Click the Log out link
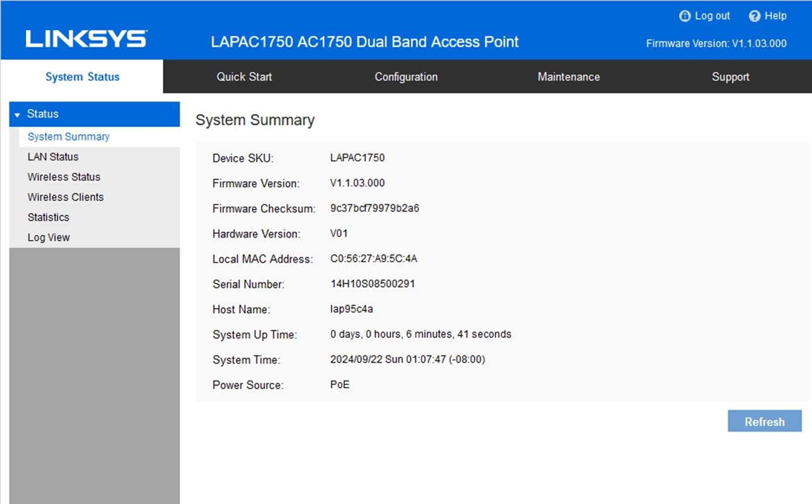Screen dimensions: 812x504 [712, 16]
